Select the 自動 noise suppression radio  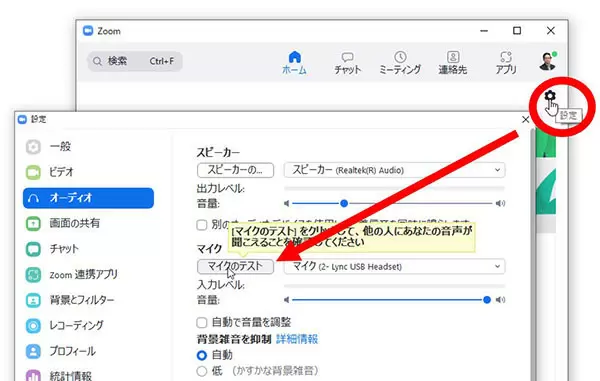coord(202,355)
